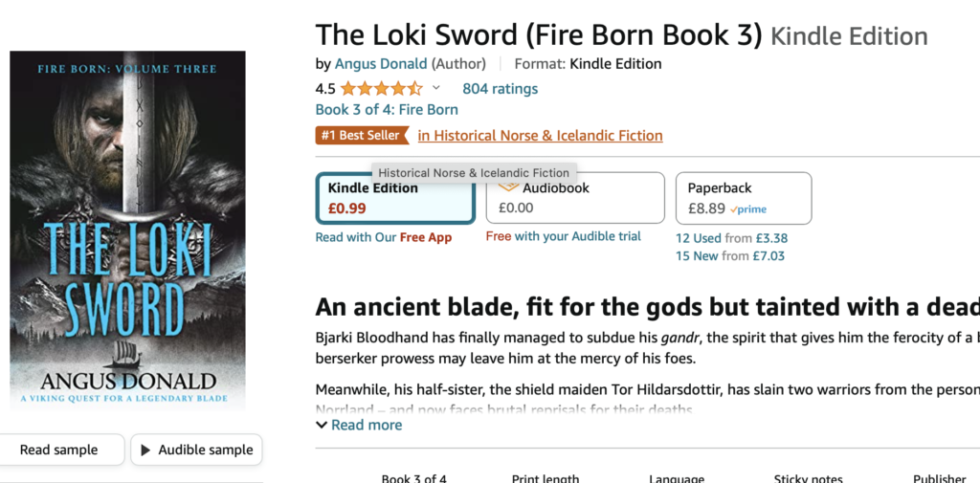The width and height of the screenshot is (980, 483).
Task: View the 12 Used offers
Action: [699, 238]
